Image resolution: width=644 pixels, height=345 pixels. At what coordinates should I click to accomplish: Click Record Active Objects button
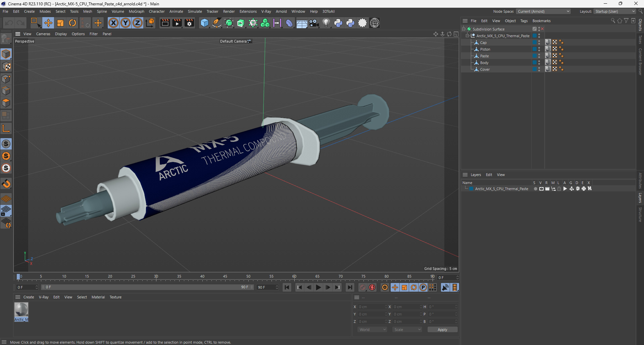coord(363,287)
